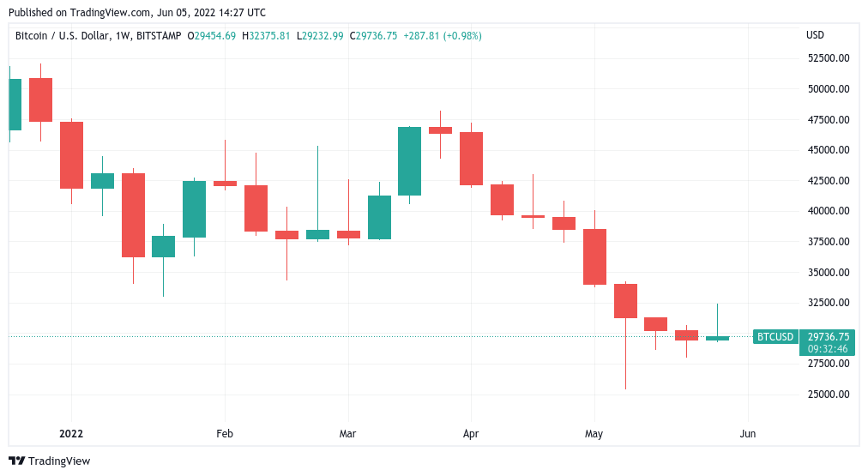Image resolution: width=868 pixels, height=476 pixels.
Task: Click the low value L29232.99
Action: 320,36
